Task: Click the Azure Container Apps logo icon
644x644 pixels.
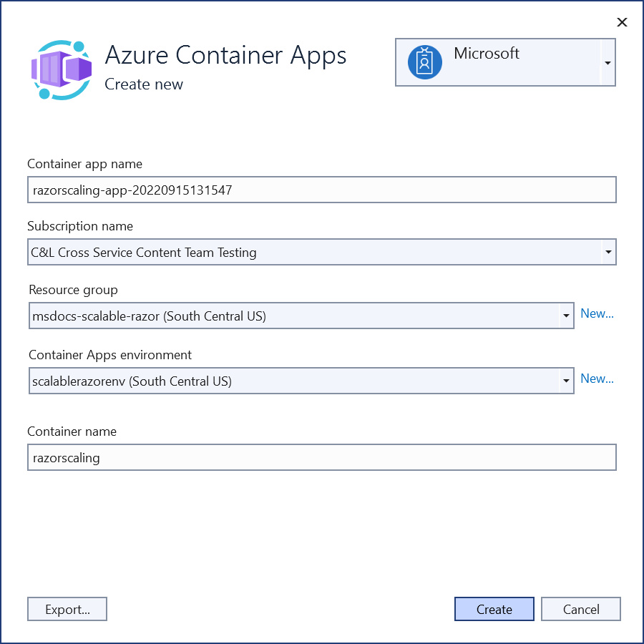Action: point(62,69)
